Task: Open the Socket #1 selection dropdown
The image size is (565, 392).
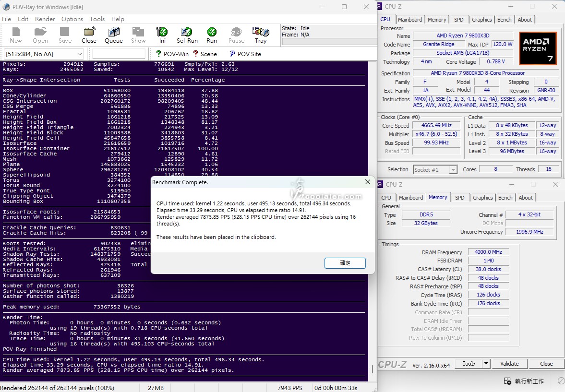Action: (453, 169)
